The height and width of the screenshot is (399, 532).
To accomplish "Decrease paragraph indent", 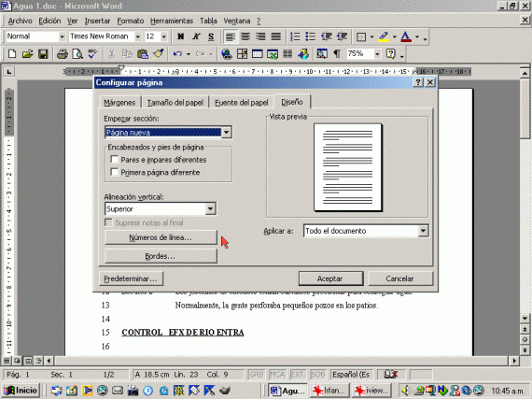I will pyautogui.click(x=327, y=36).
